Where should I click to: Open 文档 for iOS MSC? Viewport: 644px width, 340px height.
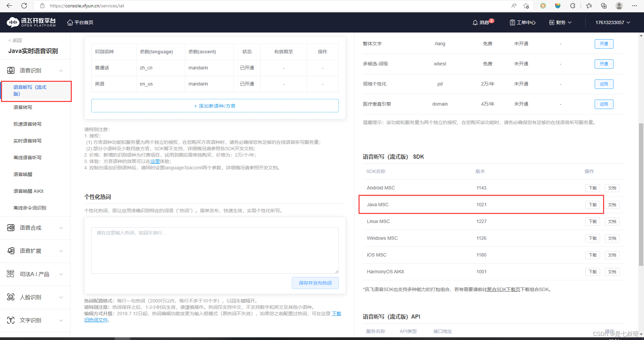[612, 255]
